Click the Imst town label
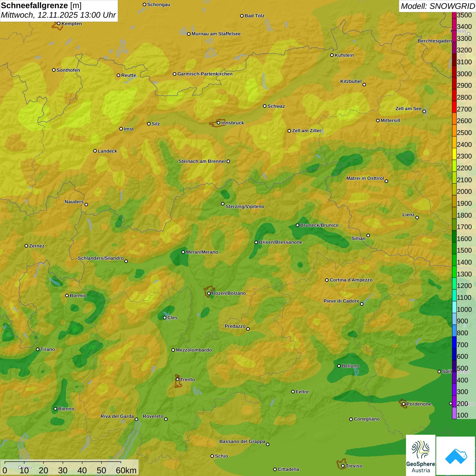The width and height of the screenshot is (476, 476). [129, 129]
